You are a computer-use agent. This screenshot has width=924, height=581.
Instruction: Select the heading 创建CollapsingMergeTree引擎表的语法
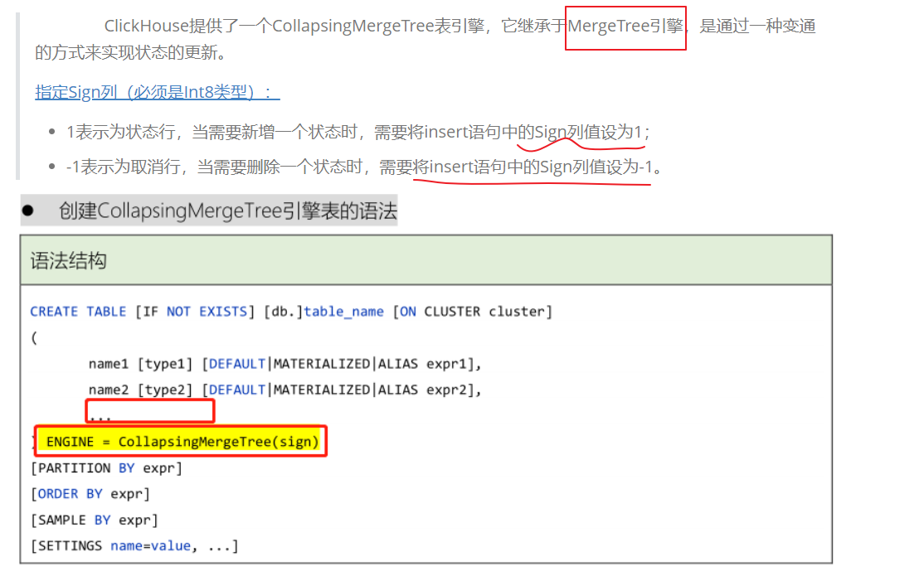coord(227,211)
